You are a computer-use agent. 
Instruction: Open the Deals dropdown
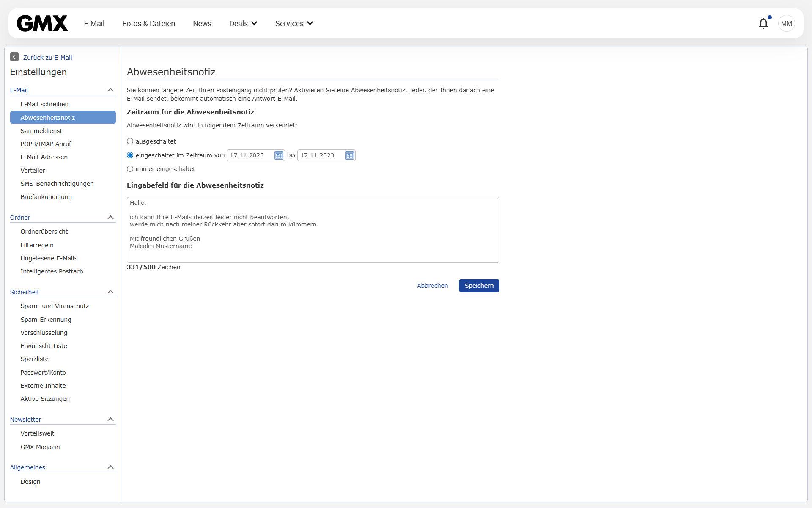pyautogui.click(x=243, y=23)
